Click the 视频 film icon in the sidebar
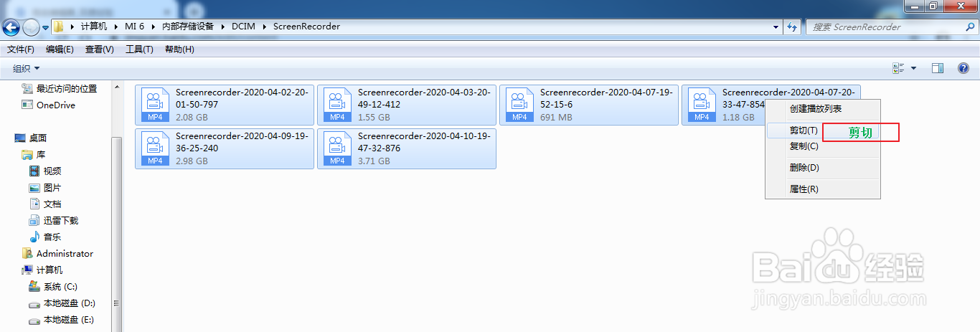This screenshot has width=980, height=332. [34, 171]
